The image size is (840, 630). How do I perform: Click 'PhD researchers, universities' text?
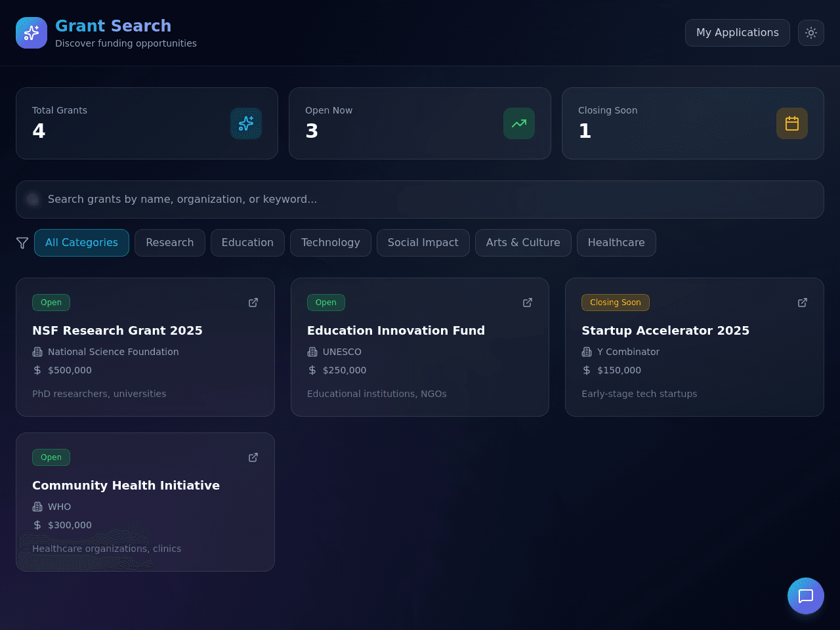(99, 394)
